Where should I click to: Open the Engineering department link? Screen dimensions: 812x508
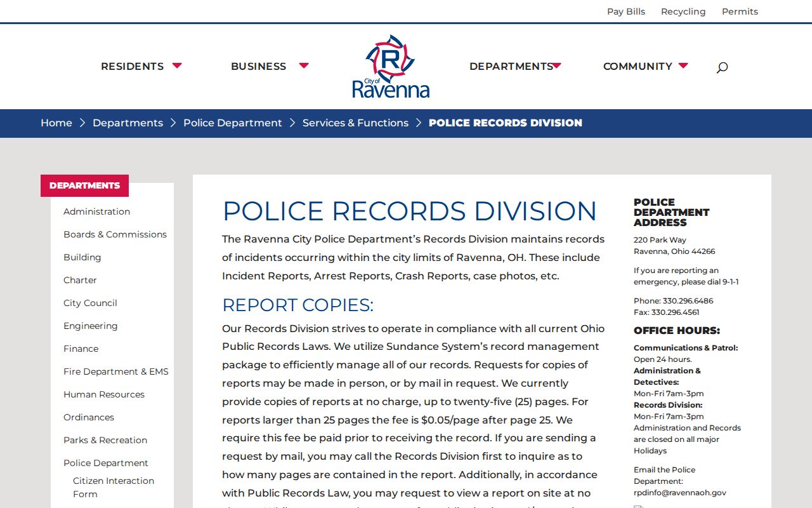(x=90, y=326)
